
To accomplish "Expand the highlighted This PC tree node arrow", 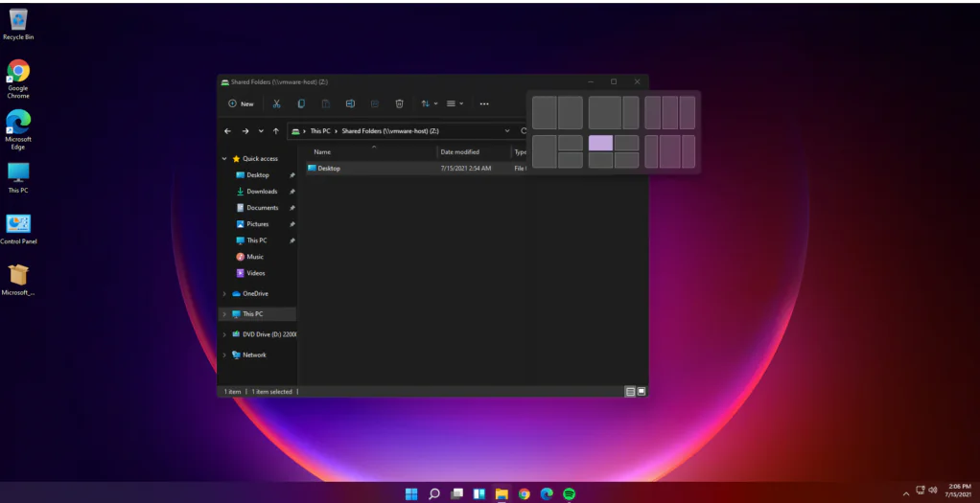I will (224, 314).
